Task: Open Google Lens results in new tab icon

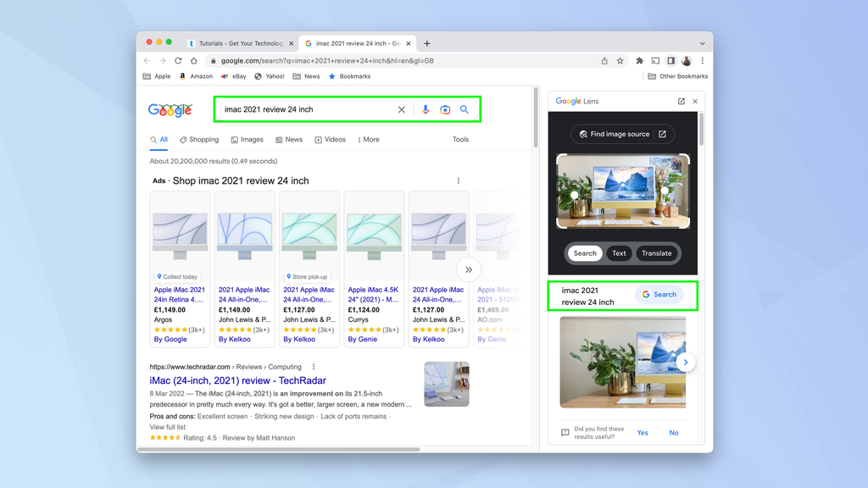Action: click(682, 101)
